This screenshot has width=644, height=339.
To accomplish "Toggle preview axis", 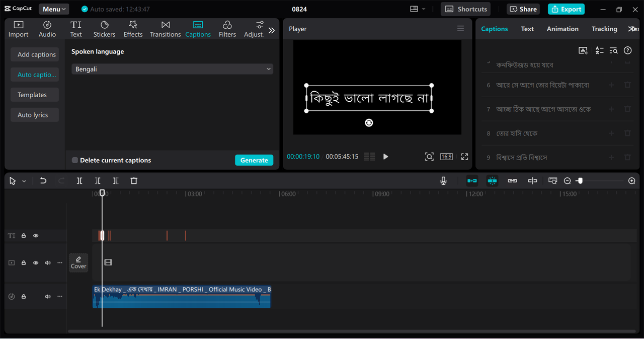I will 532,181.
